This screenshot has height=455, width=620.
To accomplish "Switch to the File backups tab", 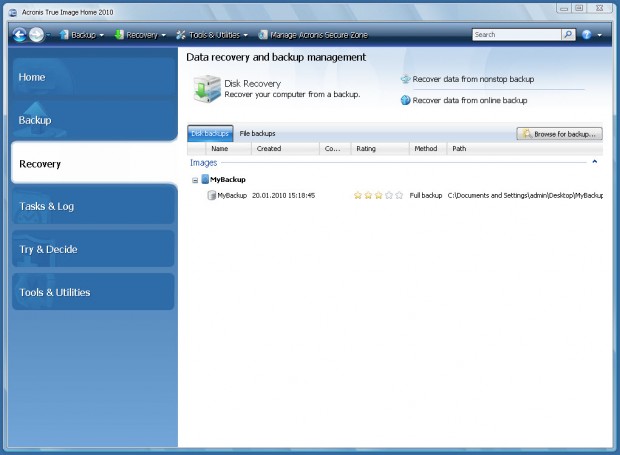I will pyautogui.click(x=257, y=134).
